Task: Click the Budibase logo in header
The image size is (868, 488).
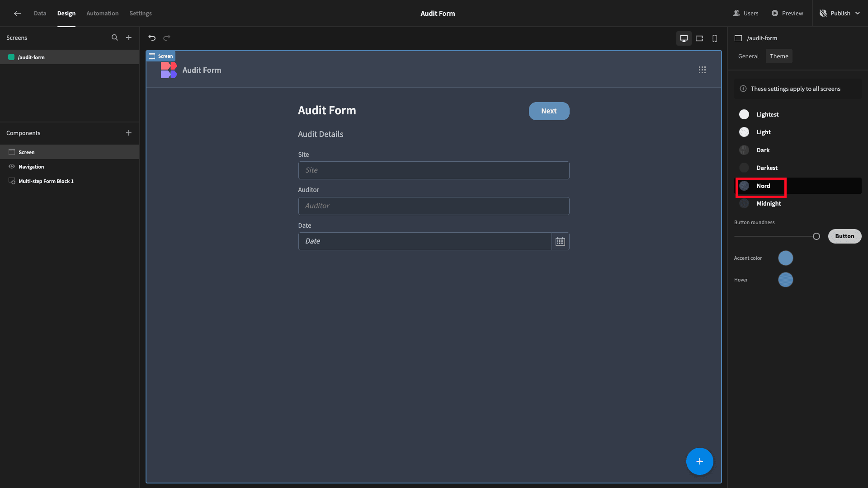Action: tap(169, 70)
